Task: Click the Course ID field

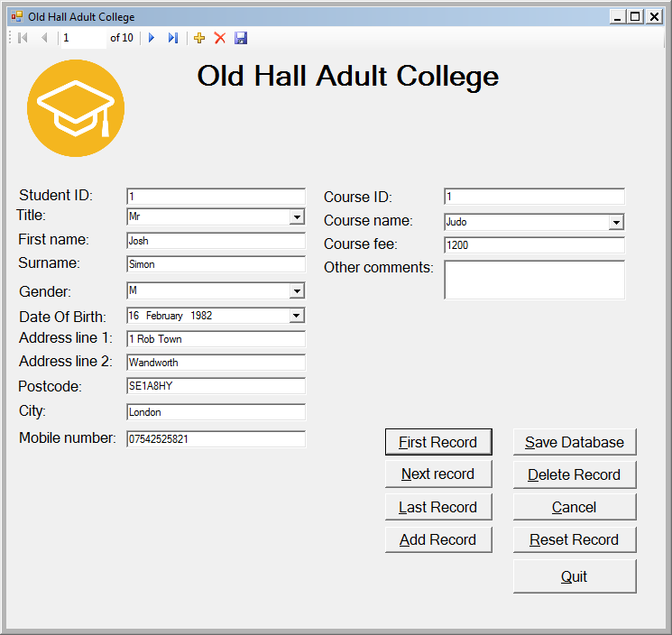Action: [x=534, y=197]
